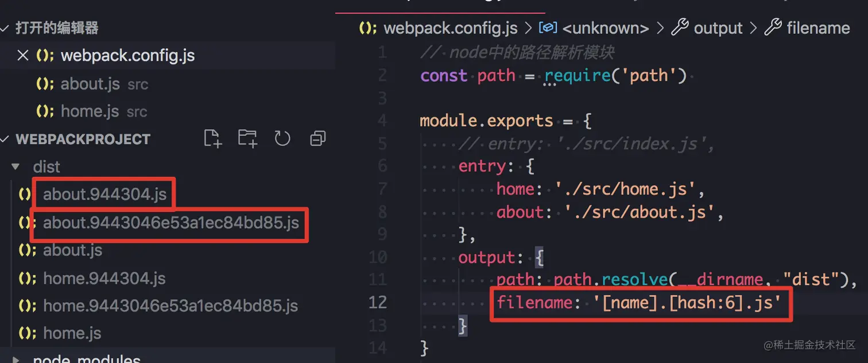Click the 'output' key on line 10
Screen dimensions: 868x363
point(487,257)
